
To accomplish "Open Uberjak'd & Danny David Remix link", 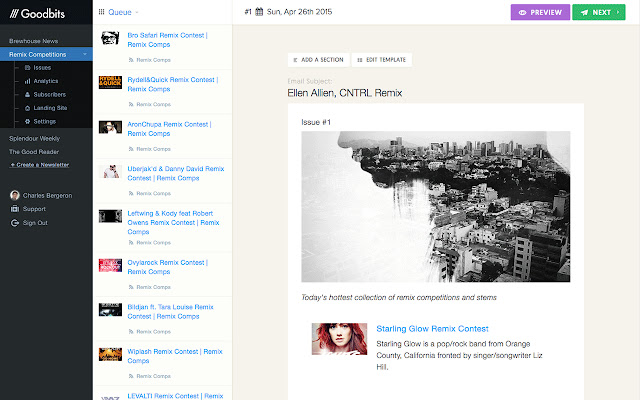I will (x=176, y=173).
